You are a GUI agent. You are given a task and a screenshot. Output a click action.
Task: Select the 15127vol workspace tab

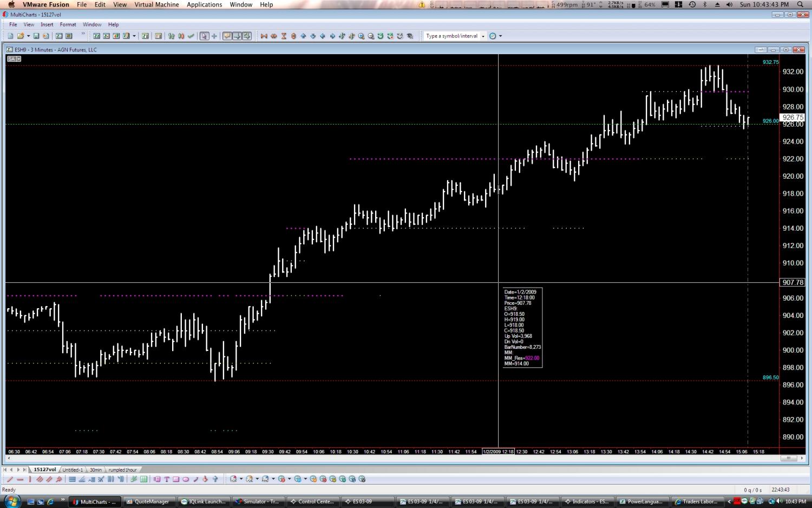click(x=45, y=470)
